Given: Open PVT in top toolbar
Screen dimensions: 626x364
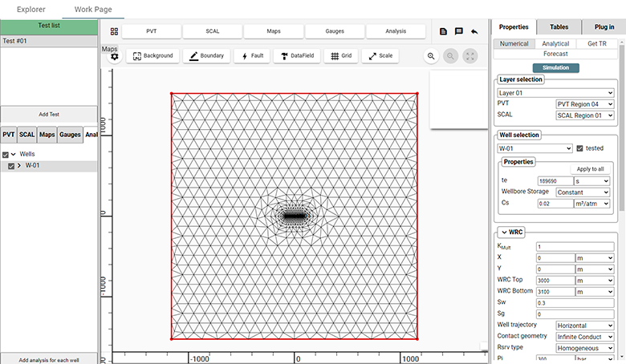Looking at the screenshot, I should pyautogui.click(x=152, y=31).
